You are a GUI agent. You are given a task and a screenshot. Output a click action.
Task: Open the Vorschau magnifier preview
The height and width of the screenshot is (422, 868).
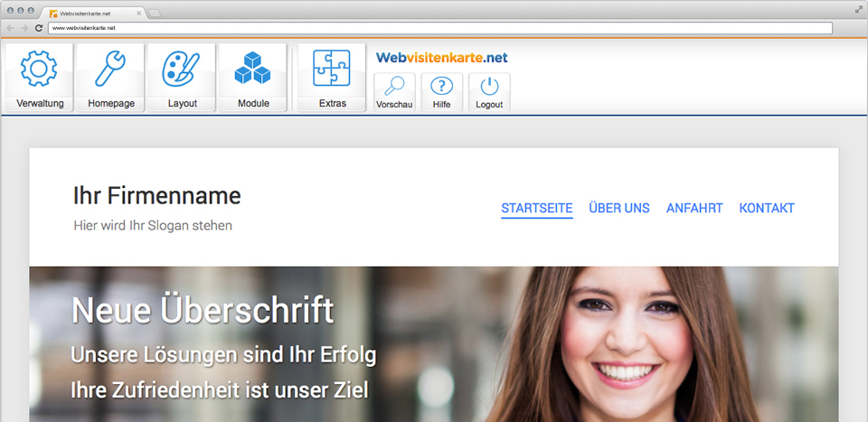394,92
